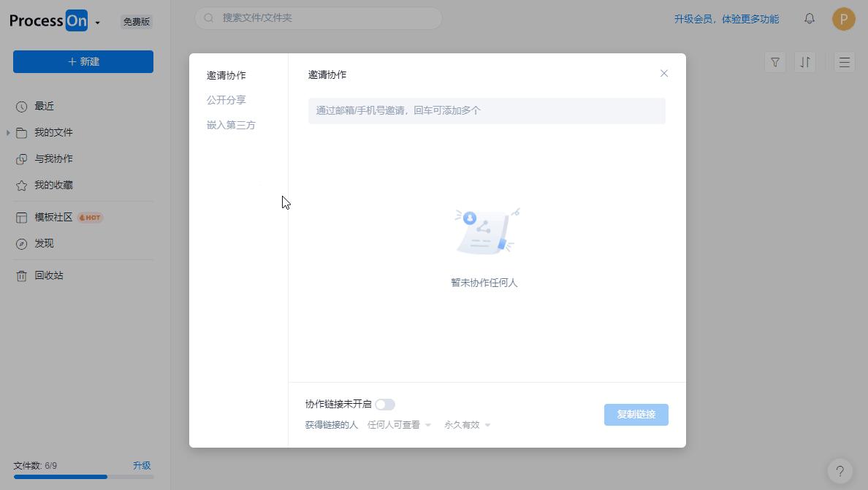The height and width of the screenshot is (490, 868).
Task: Click the 升级会员 link at top
Action: tap(727, 19)
